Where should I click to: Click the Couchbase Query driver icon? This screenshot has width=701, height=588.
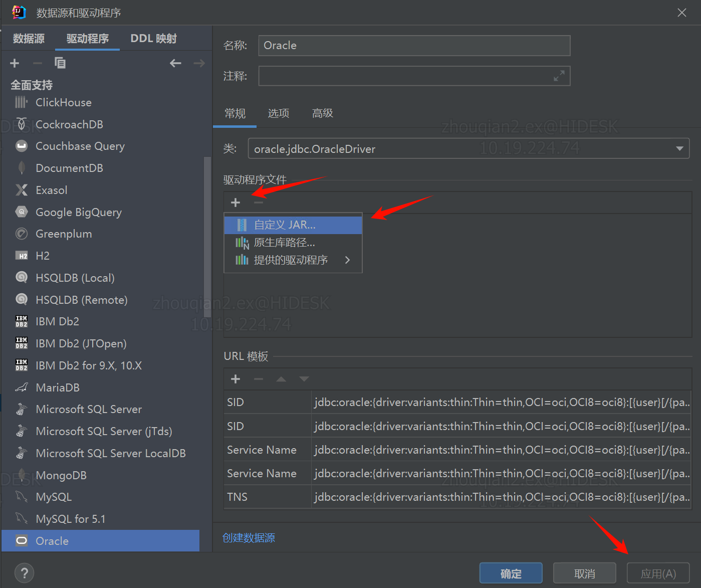pos(21,146)
